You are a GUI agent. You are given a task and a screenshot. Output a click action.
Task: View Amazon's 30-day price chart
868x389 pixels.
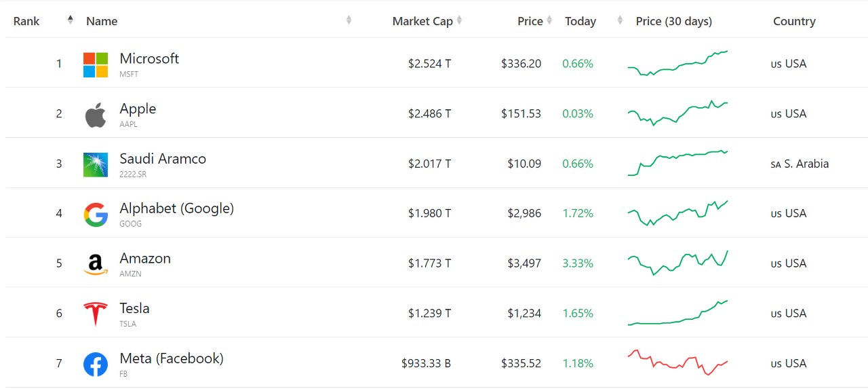point(677,263)
